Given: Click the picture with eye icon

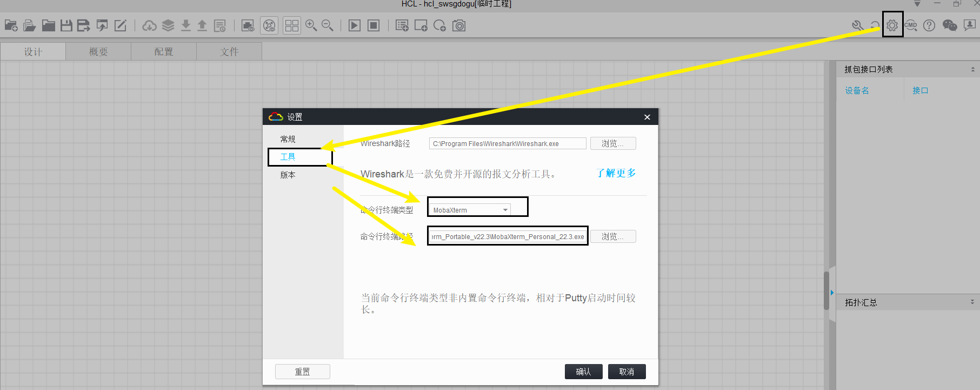Looking at the screenshot, I should 248,25.
